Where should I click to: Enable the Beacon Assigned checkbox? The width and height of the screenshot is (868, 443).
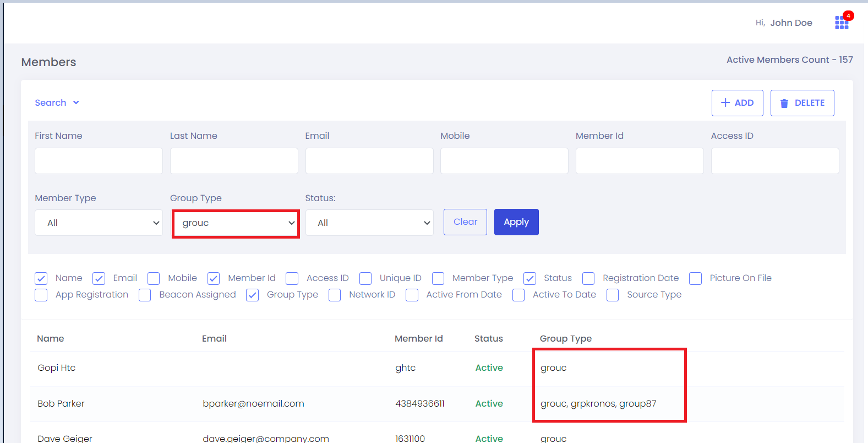click(x=145, y=295)
